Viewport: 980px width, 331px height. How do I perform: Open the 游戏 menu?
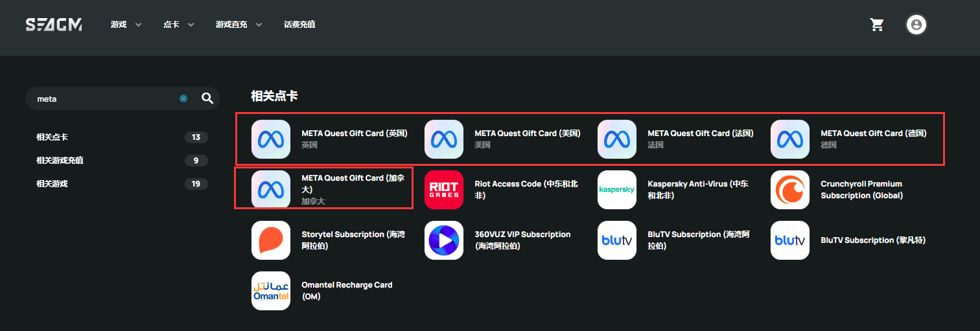119,25
